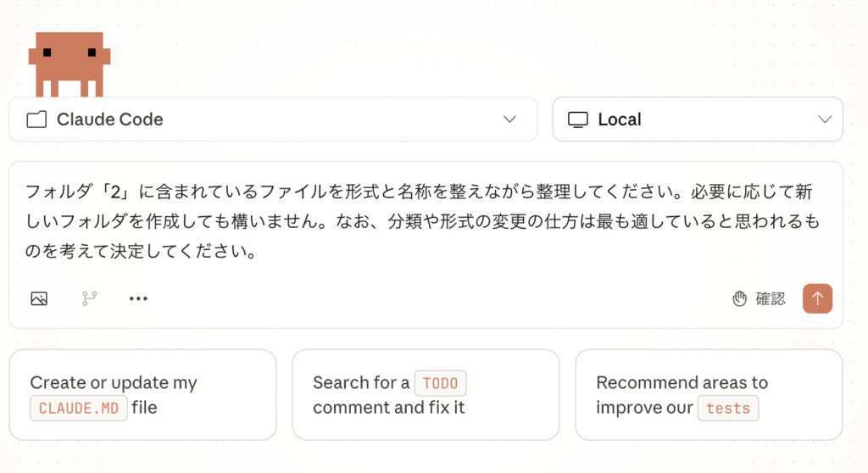The width and height of the screenshot is (868, 473).
Task: Pick the Recommend areas to improve tests suggestion
Action: click(709, 395)
